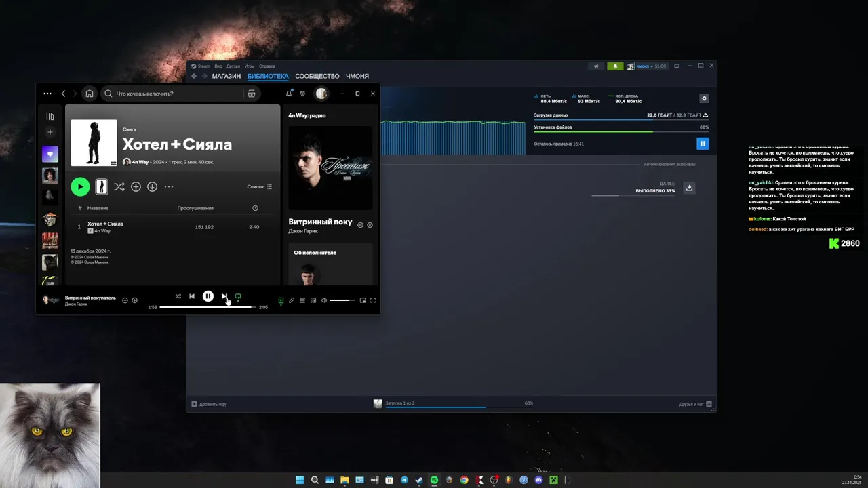Open Spotify notifications bell
This screenshot has height=488, width=868.
289,94
